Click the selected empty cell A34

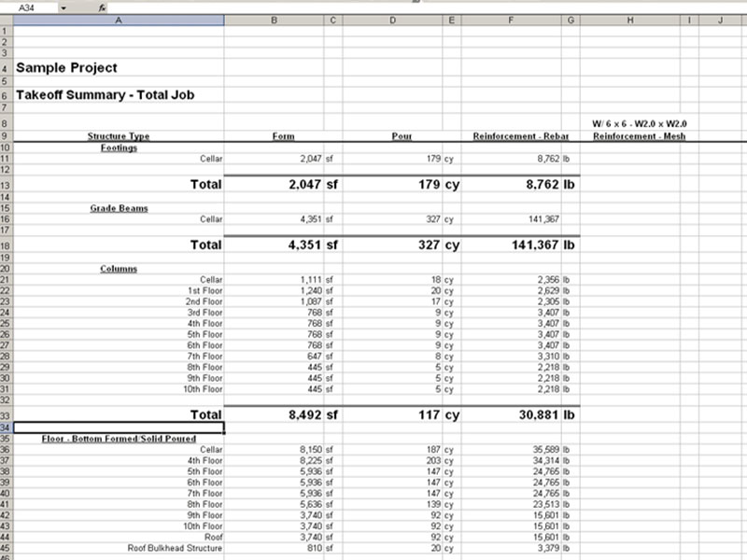(119, 427)
